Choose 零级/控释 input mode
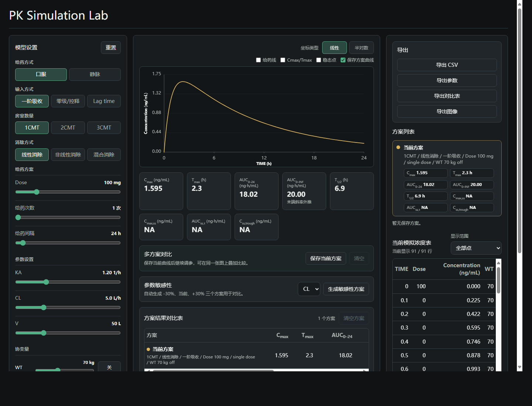532x406 pixels. pyautogui.click(x=68, y=101)
